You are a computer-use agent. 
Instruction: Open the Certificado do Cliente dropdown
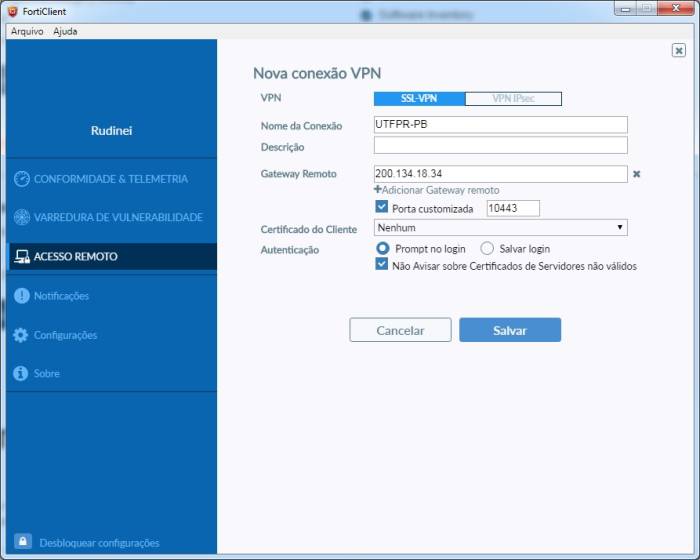[x=500, y=227]
